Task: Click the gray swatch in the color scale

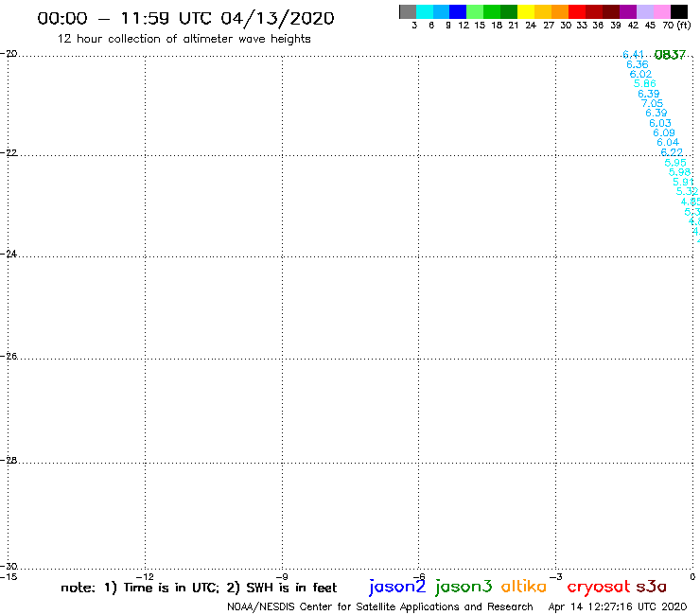Action: click(408, 11)
